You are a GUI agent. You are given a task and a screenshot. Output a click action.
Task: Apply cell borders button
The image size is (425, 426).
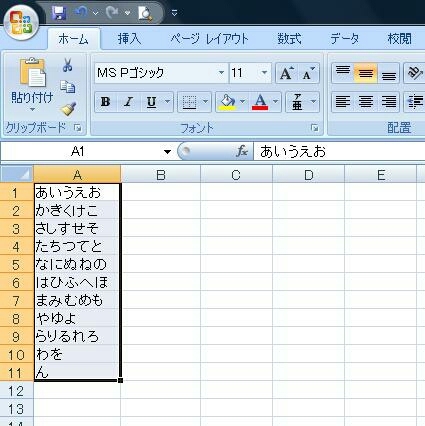pyautogui.click(x=189, y=102)
